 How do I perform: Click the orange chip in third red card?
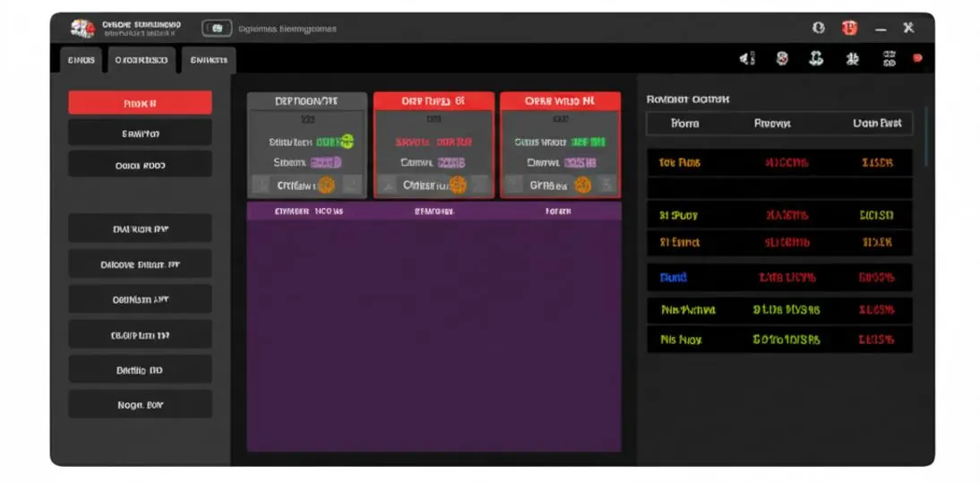(582, 185)
